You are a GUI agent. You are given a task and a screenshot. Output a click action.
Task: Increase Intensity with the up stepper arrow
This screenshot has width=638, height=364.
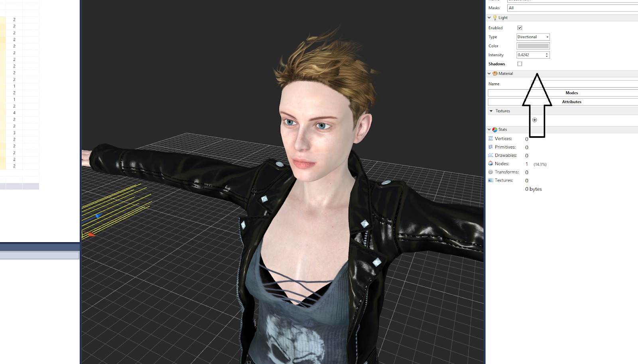(x=547, y=53)
